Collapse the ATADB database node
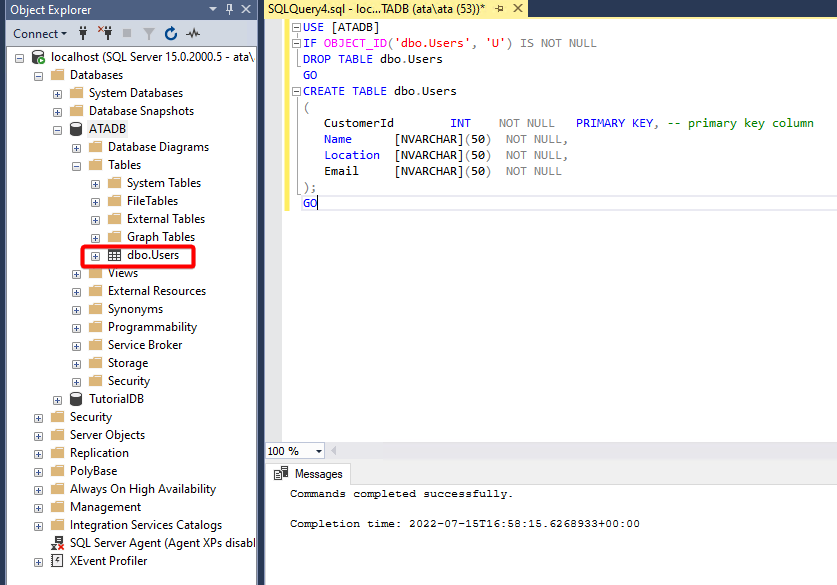This screenshot has height=585, width=837. [58, 130]
